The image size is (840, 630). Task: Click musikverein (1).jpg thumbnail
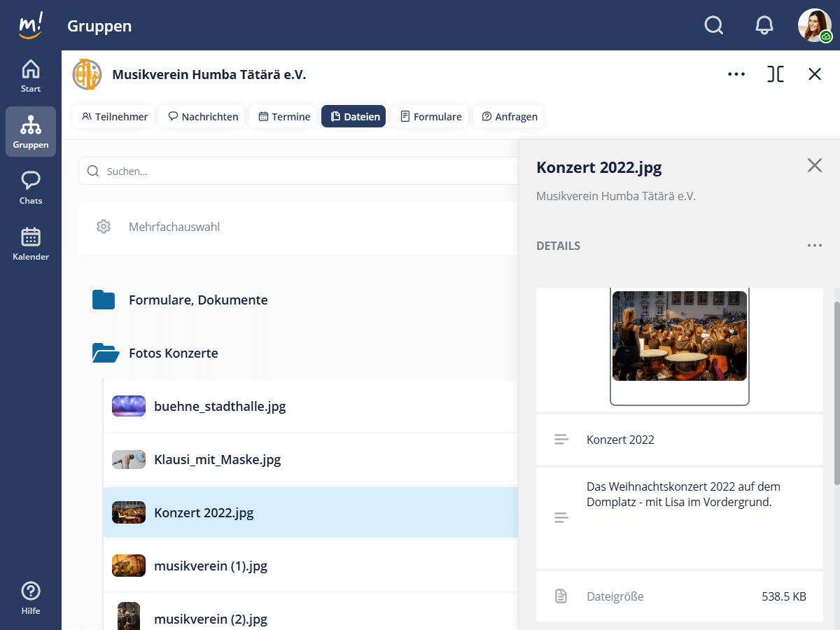[x=129, y=566]
